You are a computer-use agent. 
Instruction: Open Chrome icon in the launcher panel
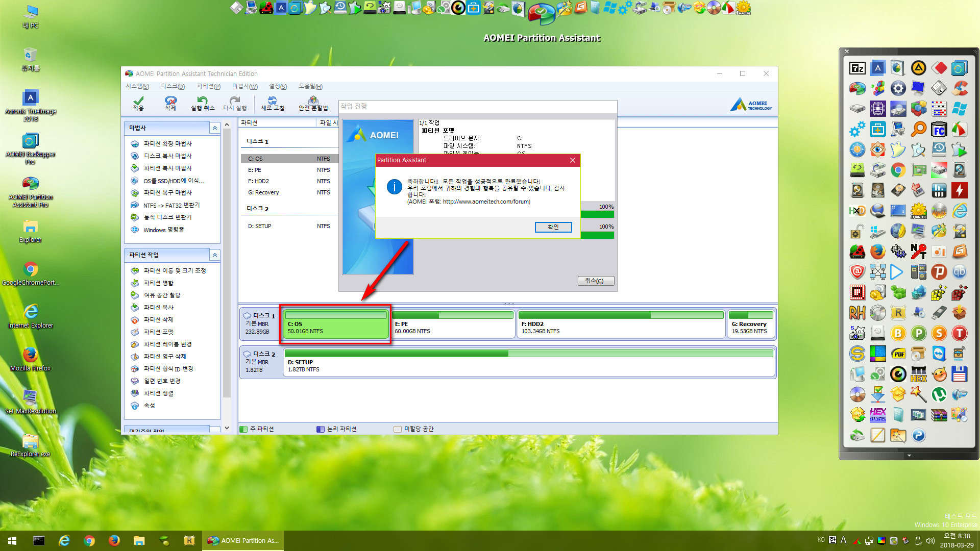coord(898,170)
